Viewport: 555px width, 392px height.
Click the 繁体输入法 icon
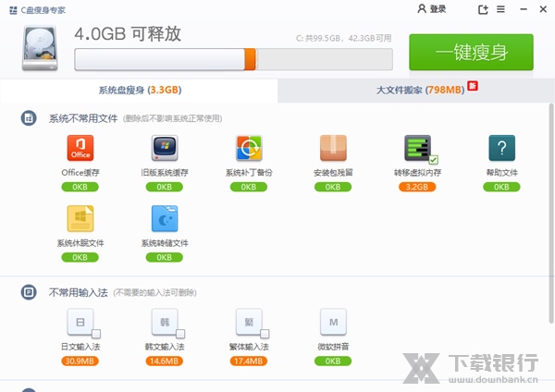point(249,322)
